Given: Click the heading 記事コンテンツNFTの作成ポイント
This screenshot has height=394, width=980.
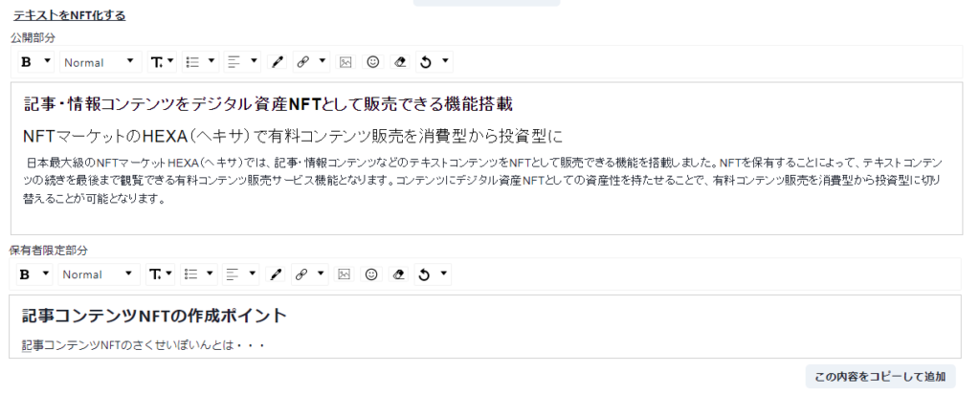Looking at the screenshot, I should [154, 316].
